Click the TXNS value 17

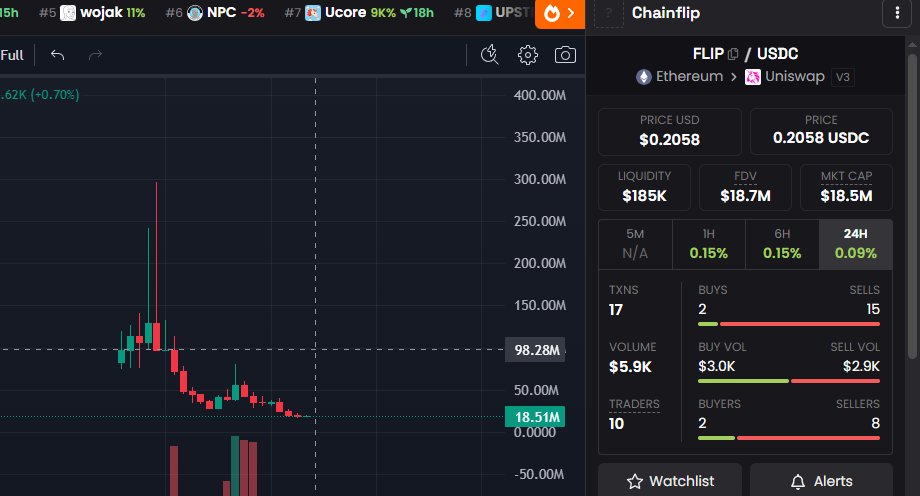tap(615, 310)
